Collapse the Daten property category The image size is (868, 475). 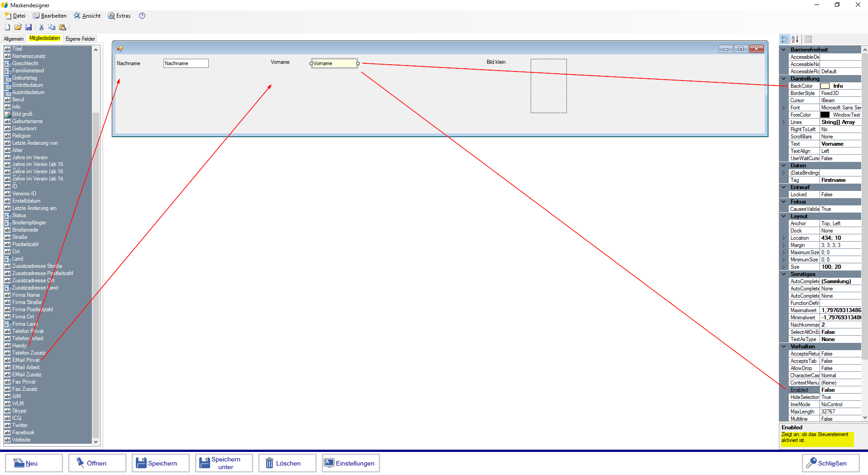pos(784,166)
